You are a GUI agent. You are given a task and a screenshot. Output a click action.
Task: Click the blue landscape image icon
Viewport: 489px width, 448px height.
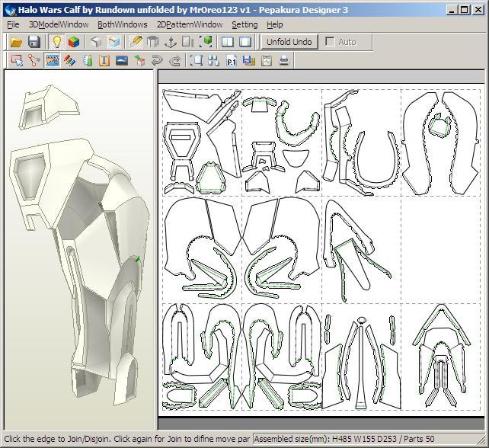point(122,60)
